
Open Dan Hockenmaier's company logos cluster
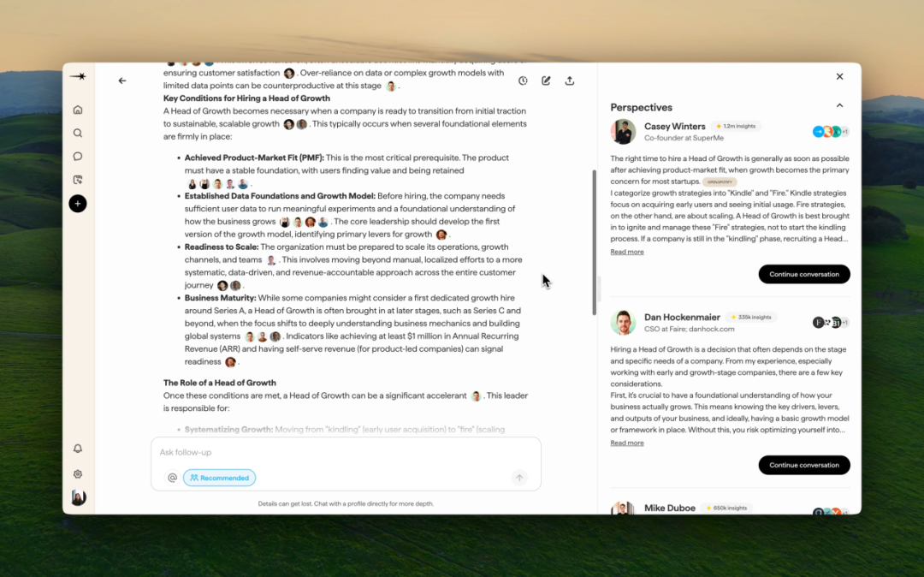pos(831,323)
